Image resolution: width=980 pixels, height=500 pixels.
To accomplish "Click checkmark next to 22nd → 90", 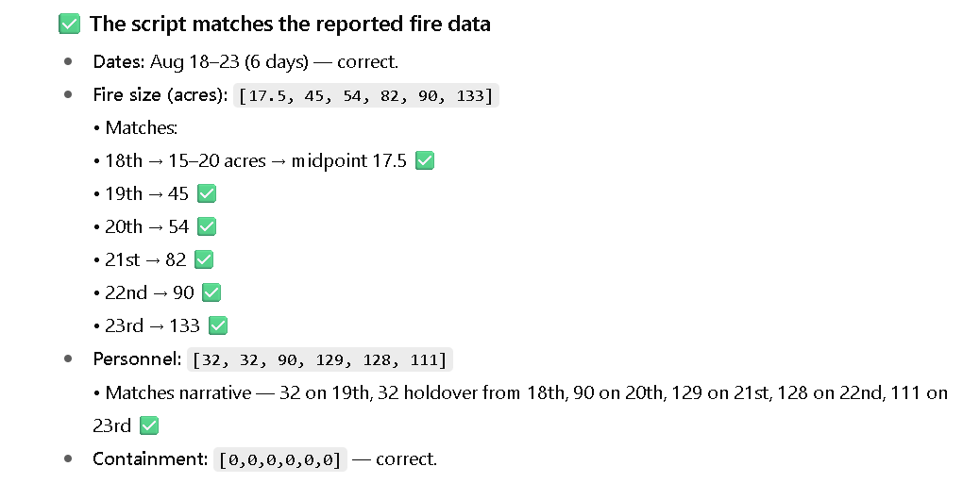I will click(x=211, y=292).
